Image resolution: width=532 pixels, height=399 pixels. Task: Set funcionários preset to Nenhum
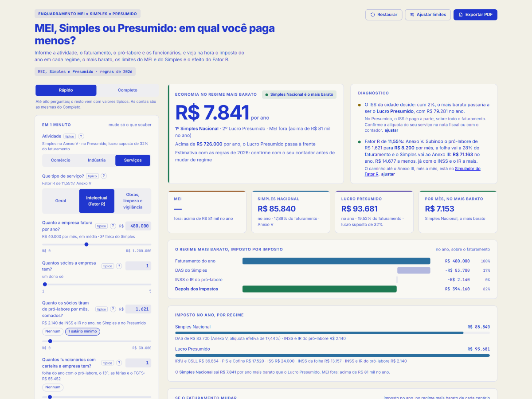tap(53, 387)
